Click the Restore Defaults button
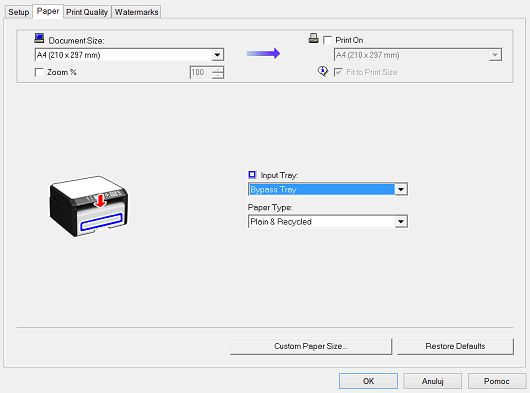Viewport: 530px width, 393px height. tap(455, 346)
